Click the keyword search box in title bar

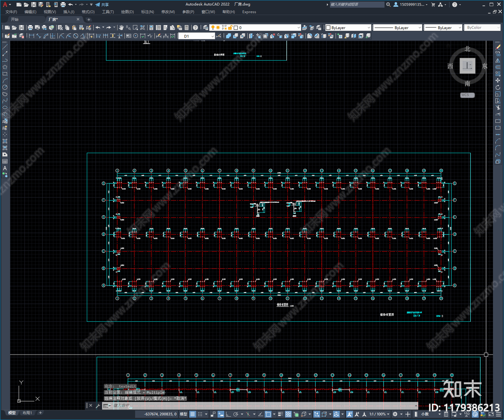[357, 4]
